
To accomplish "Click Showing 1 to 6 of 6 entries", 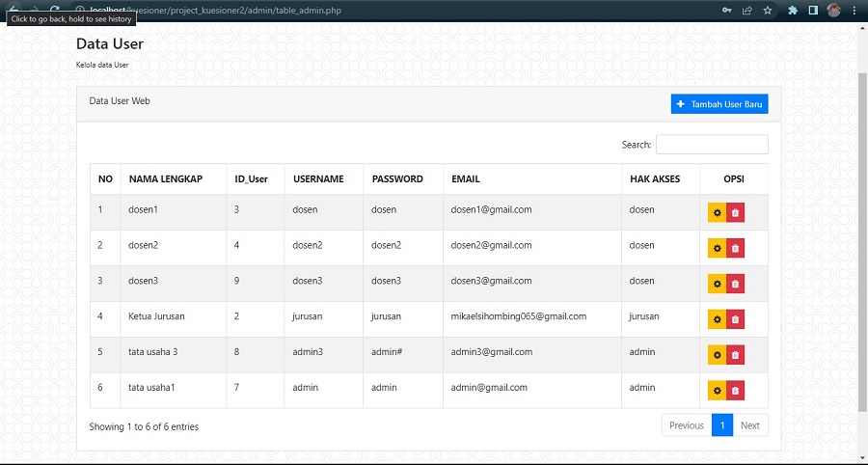I will pyautogui.click(x=144, y=426).
